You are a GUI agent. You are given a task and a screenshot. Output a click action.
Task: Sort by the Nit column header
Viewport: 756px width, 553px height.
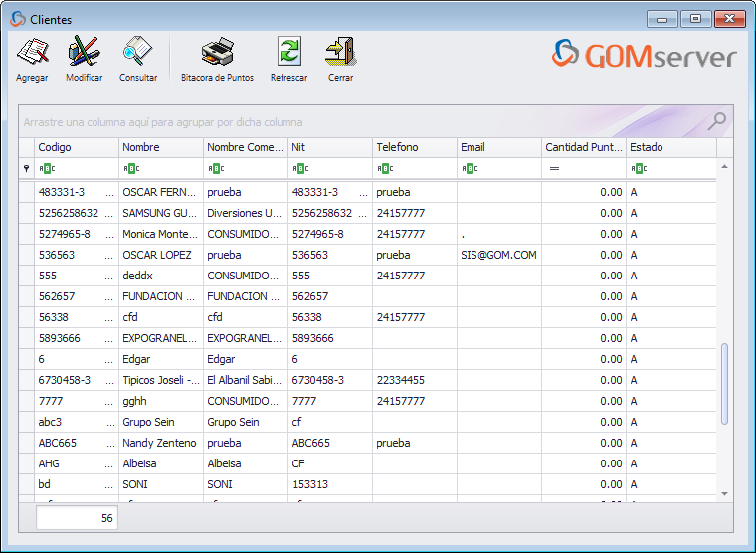coord(330,147)
